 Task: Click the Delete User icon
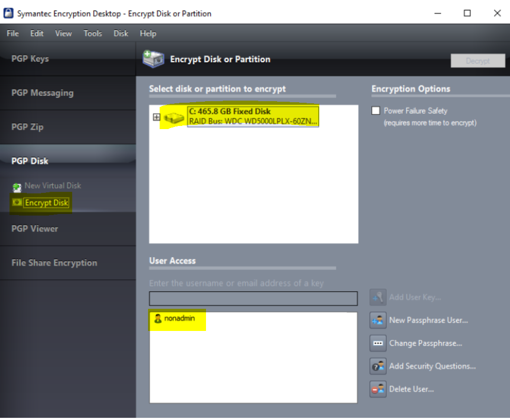pyautogui.click(x=378, y=389)
